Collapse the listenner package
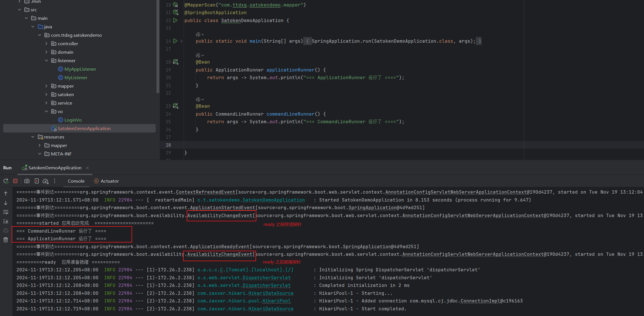This screenshot has width=644, height=316. (46, 60)
